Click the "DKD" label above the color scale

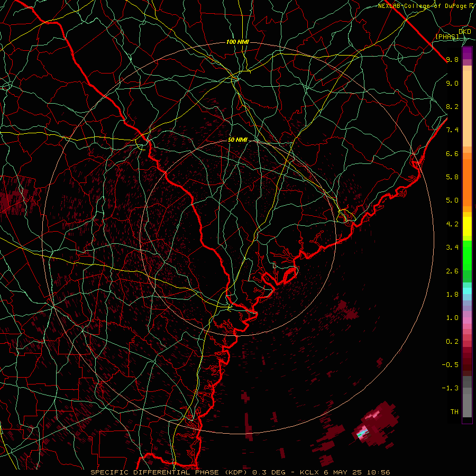tap(465, 31)
